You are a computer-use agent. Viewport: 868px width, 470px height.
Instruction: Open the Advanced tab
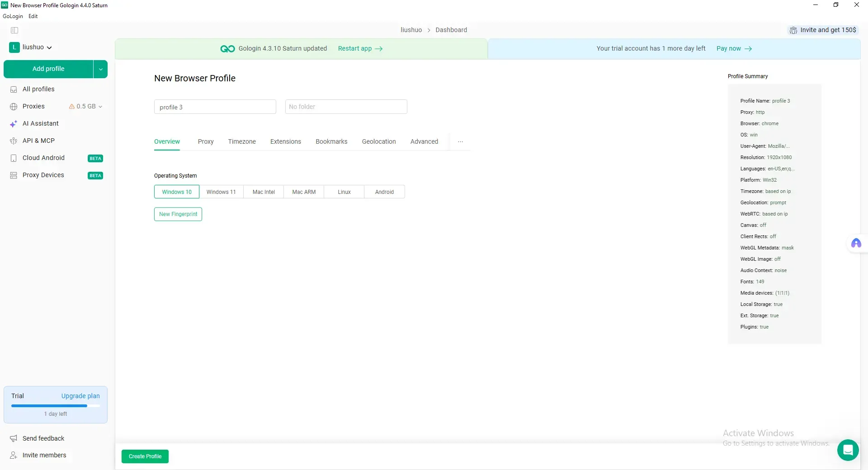click(x=424, y=141)
